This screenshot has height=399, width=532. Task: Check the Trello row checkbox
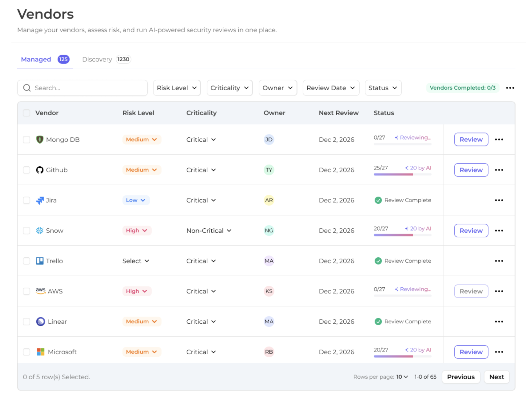(x=27, y=261)
